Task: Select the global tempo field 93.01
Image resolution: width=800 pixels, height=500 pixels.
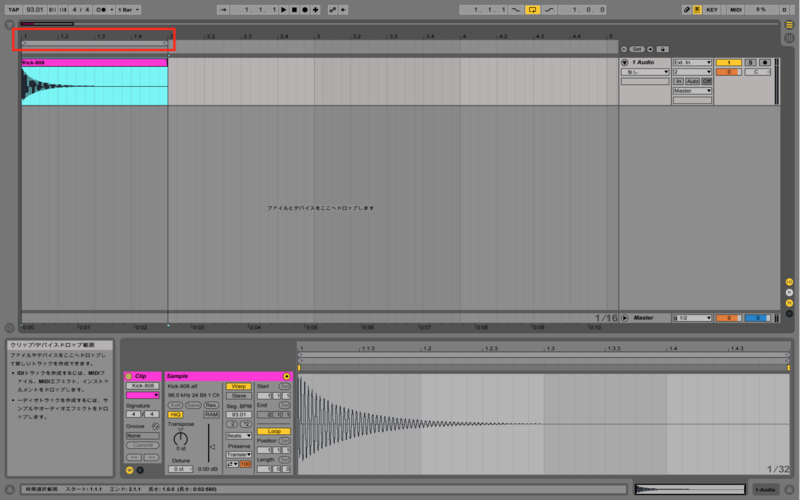Action: pos(35,10)
